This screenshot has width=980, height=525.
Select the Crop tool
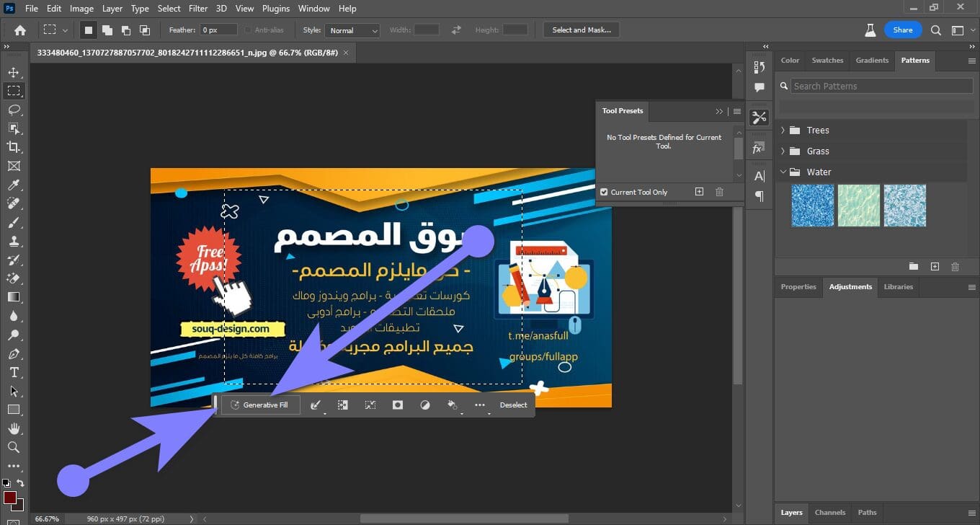(14, 147)
